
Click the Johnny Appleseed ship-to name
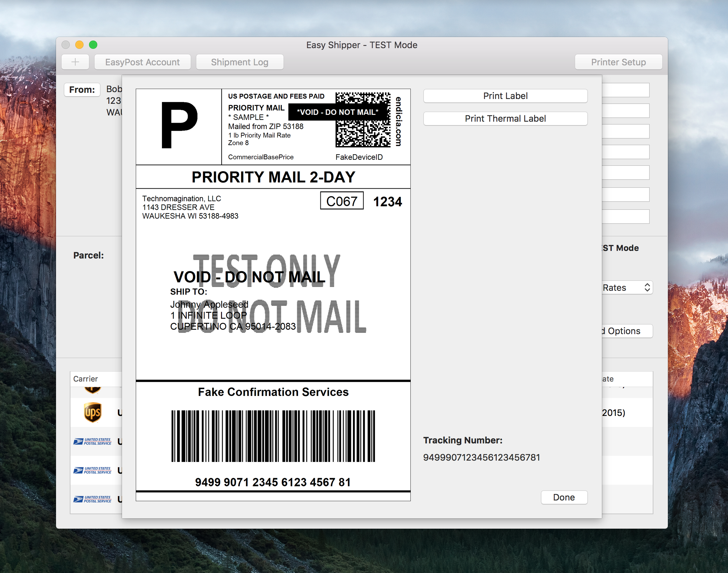click(209, 305)
